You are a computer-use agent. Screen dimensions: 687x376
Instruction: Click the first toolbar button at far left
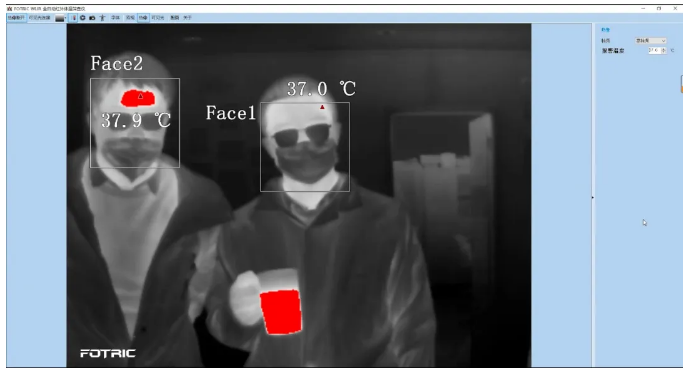click(16, 18)
